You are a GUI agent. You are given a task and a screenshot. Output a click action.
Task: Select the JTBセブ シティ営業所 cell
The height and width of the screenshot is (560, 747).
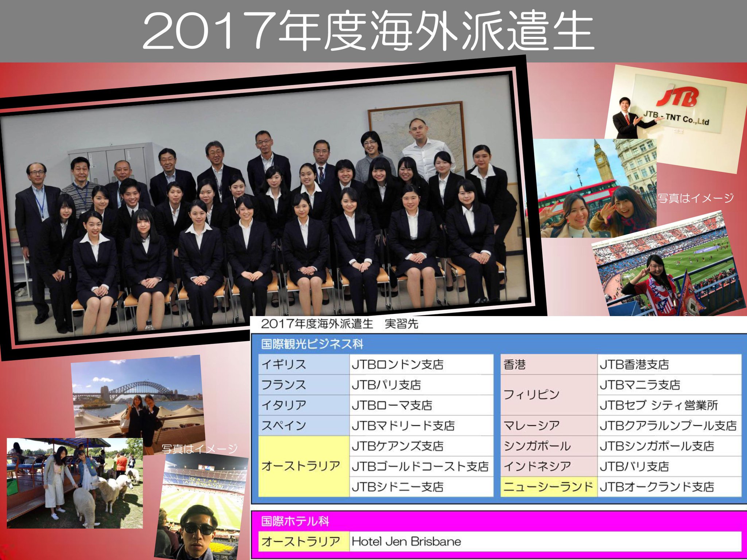(670, 405)
